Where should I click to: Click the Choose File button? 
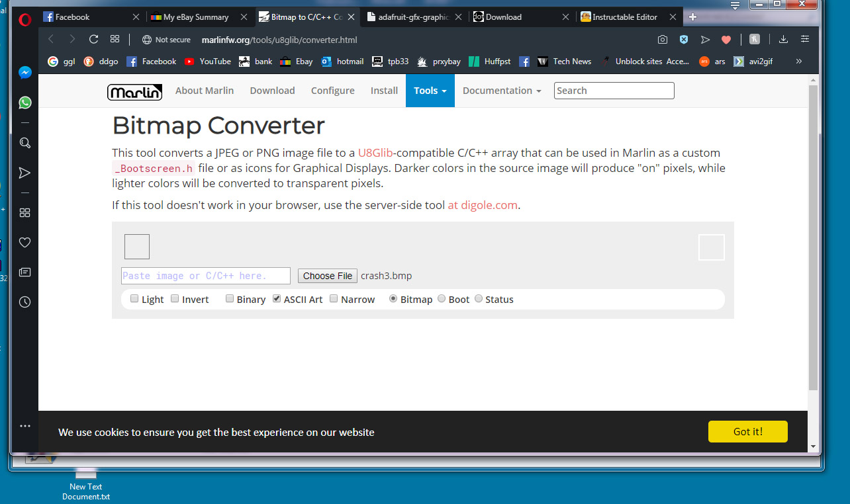point(328,276)
